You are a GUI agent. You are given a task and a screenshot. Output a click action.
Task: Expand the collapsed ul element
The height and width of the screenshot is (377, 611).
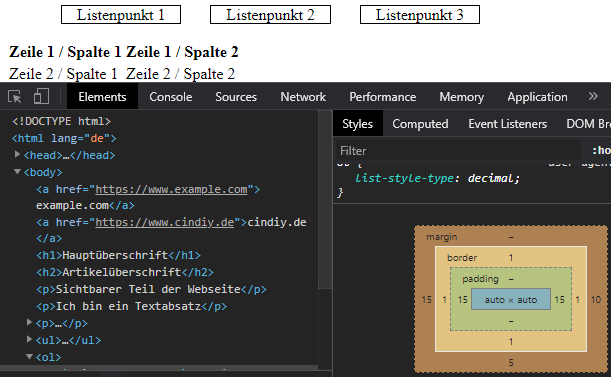pyautogui.click(x=29, y=339)
